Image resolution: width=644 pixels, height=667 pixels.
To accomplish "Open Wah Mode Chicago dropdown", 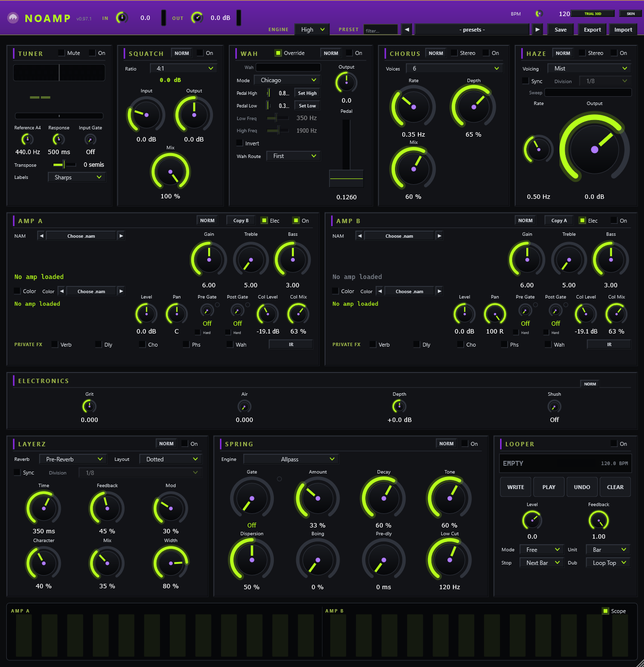I will tap(287, 80).
